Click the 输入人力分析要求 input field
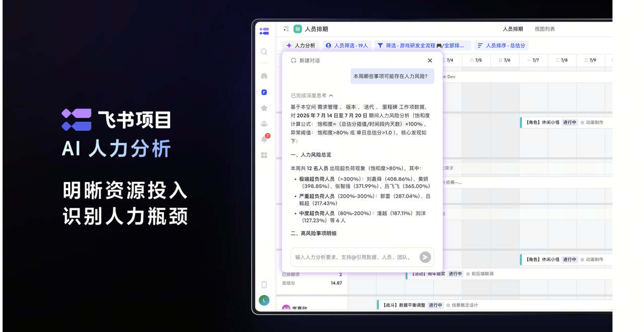Screen dimensions: 644x332 click(355, 257)
